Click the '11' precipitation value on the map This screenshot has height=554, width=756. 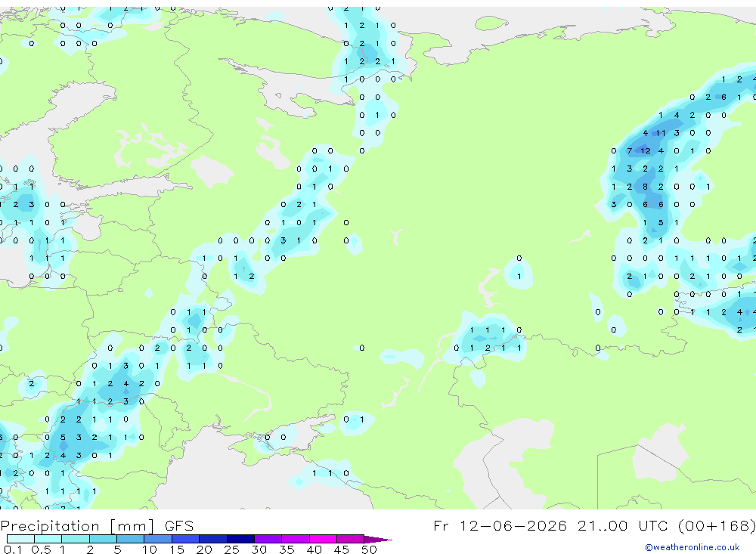(x=661, y=133)
